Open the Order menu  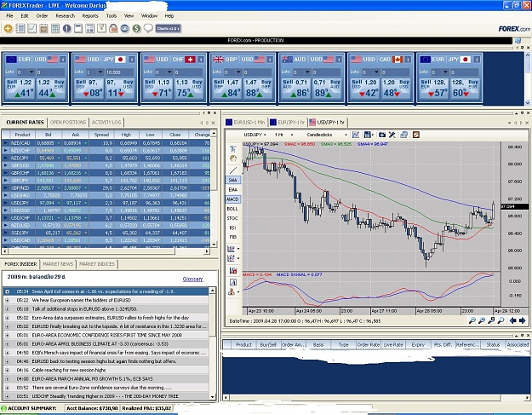pyautogui.click(x=42, y=15)
